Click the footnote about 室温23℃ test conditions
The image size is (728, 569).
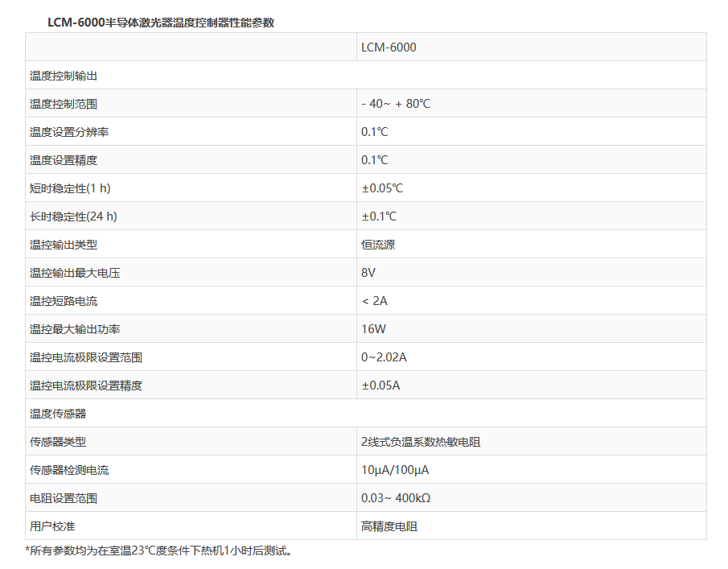point(158,551)
